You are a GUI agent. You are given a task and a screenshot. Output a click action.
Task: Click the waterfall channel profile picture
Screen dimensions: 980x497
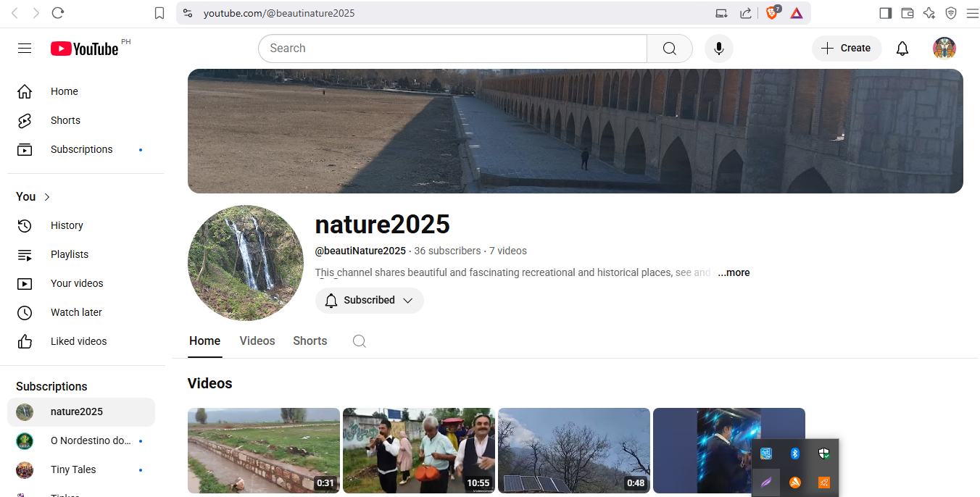pos(246,263)
